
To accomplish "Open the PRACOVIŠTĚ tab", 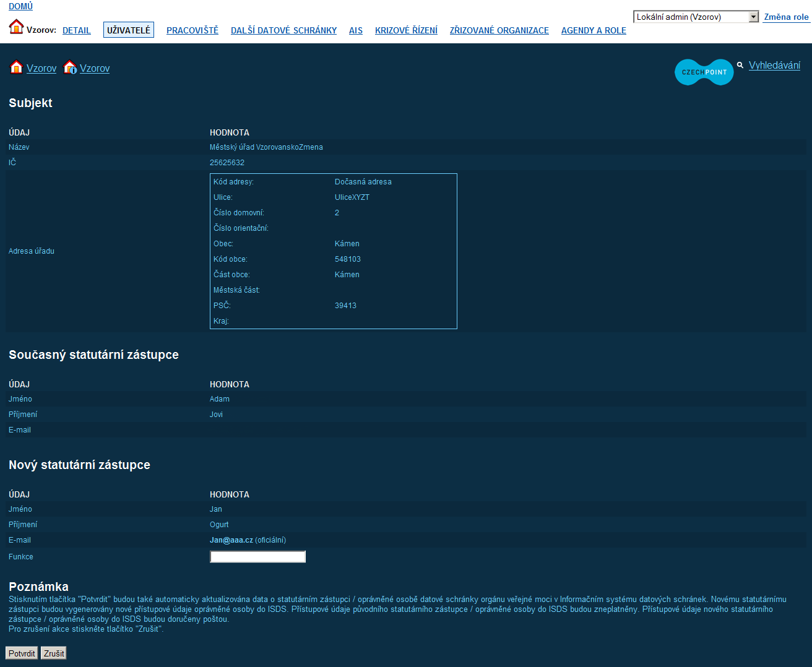I will tap(192, 30).
